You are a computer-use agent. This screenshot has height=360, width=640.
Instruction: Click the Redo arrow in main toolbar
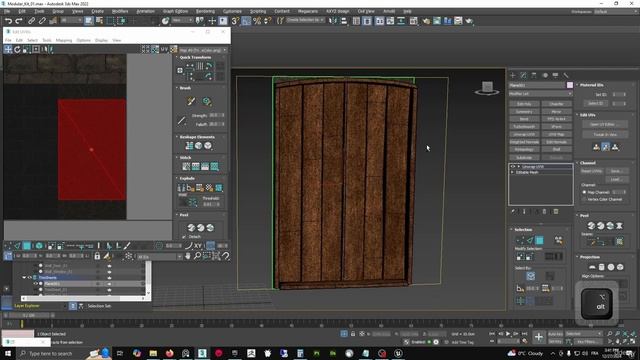[x=18, y=21]
